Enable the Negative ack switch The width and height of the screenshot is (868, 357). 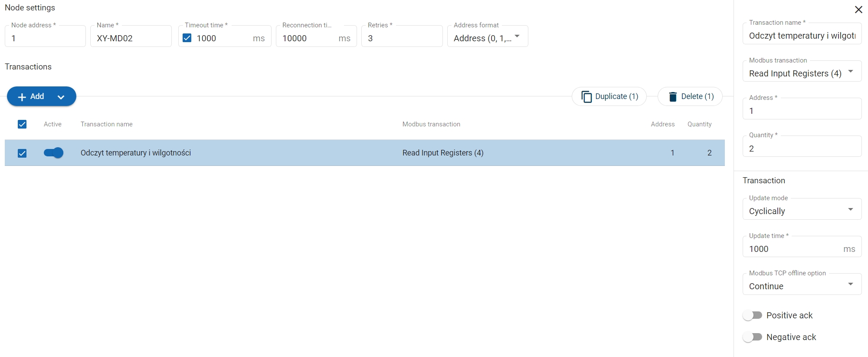[x=752, y=337]
